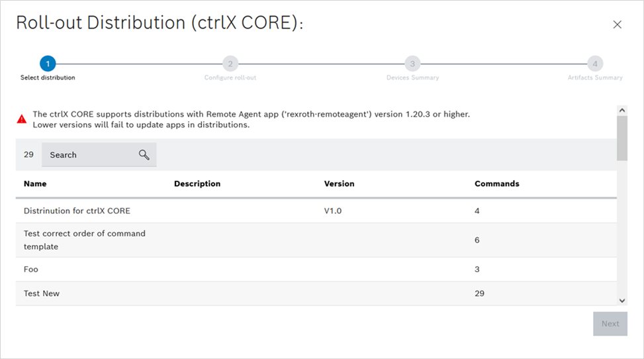Sort by the Version column header

339,183
